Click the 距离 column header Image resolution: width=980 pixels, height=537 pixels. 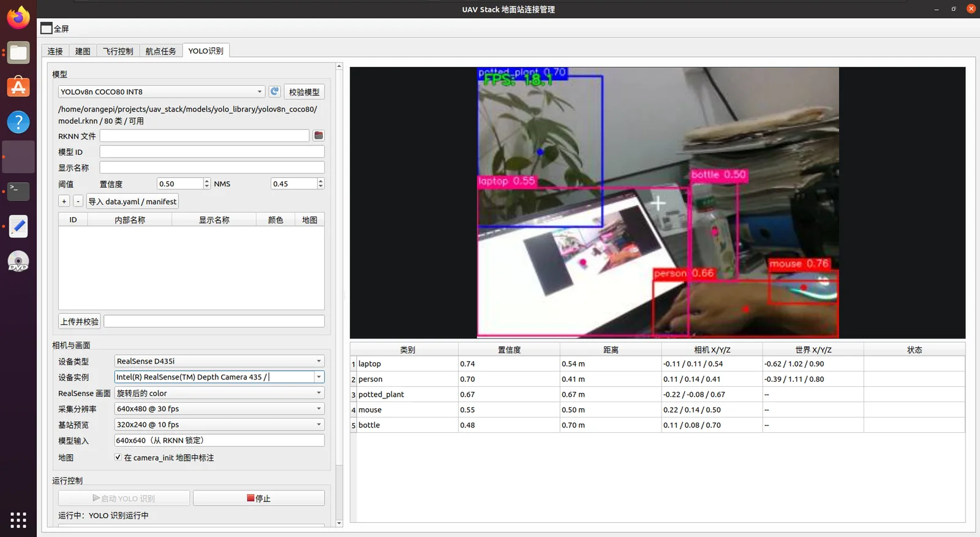611,349
